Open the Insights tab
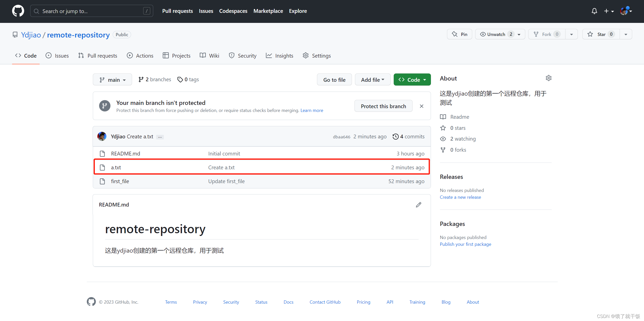Viewport: 644px width, 321px height. tap(279, 56)
